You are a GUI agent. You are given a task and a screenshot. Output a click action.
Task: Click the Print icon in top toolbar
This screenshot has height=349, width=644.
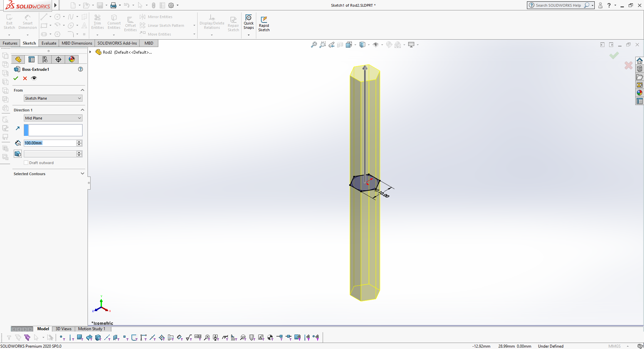[113, 5]
